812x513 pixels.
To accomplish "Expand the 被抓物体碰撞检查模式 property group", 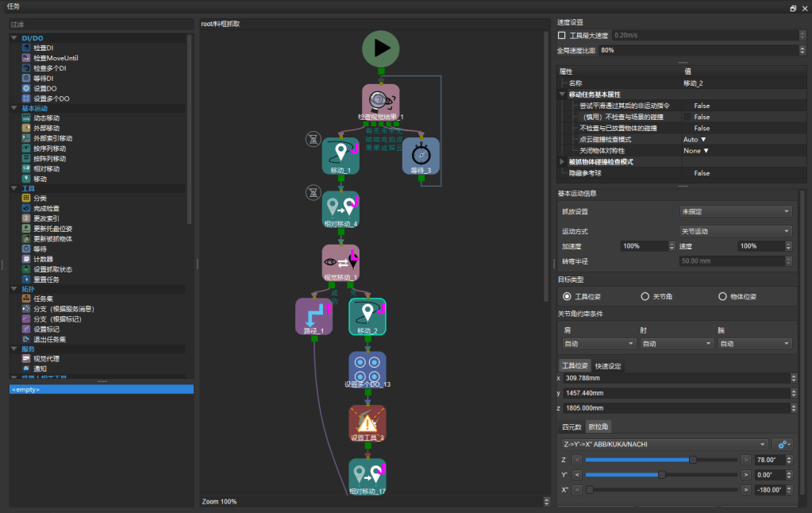I will pos(563,162).
